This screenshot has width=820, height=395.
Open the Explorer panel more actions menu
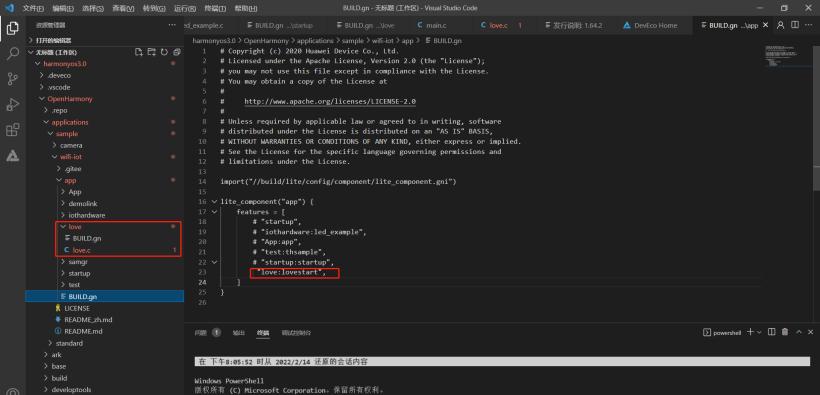(172, 25)
